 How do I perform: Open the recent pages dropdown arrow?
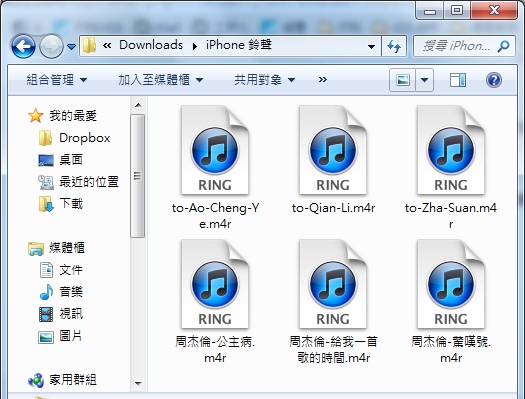(x=71, y=47)
